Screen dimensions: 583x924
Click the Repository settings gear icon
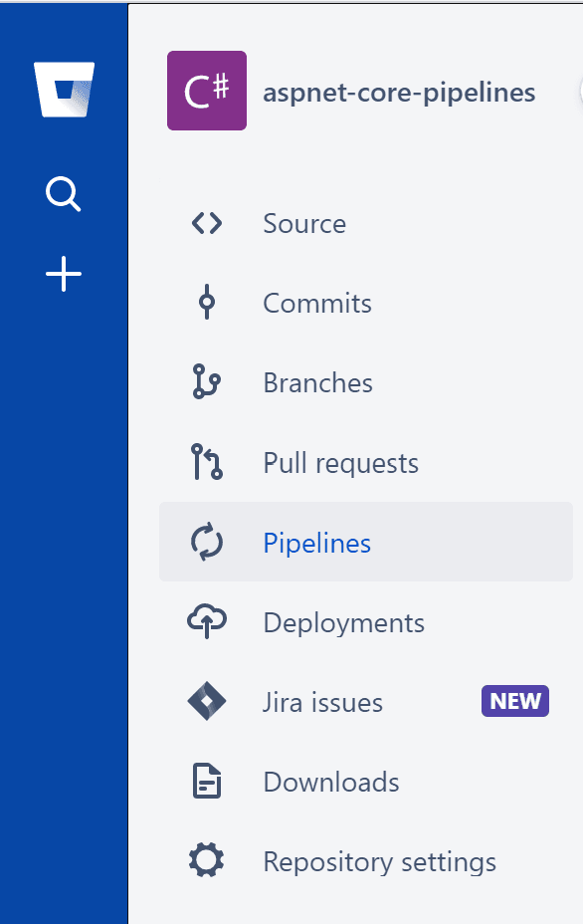point(207,860)
